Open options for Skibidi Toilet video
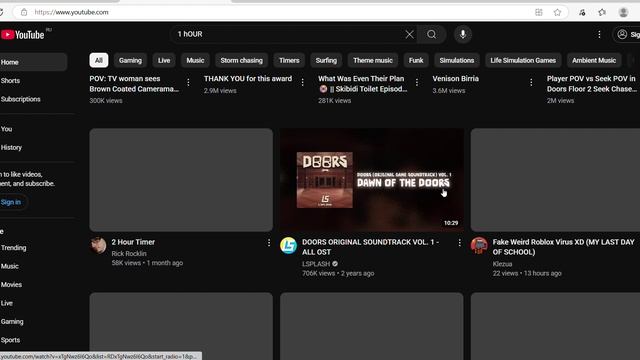The image size is (640, 360). (417, 82)
